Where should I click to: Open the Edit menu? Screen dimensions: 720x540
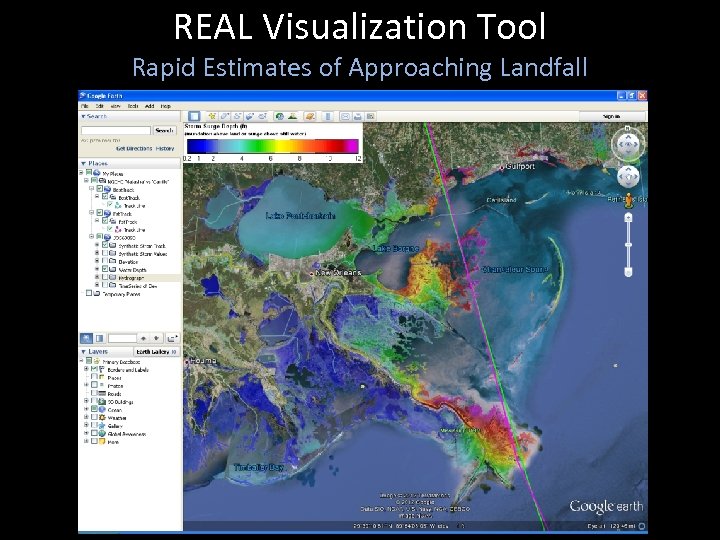[x=99, y=106]
